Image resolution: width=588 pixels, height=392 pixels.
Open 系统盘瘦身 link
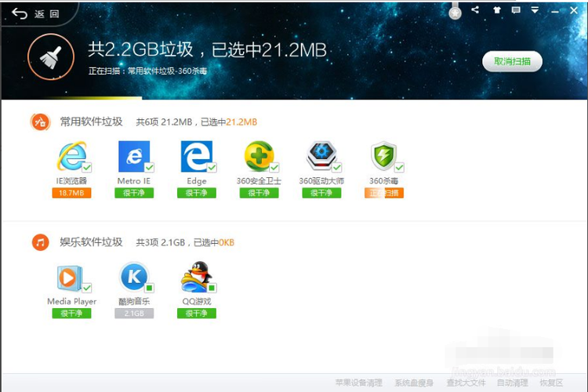tap(414, 383)
